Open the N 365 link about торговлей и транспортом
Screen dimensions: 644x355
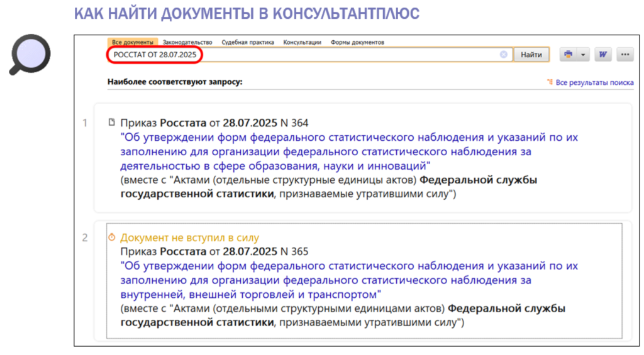click(349, 280)
